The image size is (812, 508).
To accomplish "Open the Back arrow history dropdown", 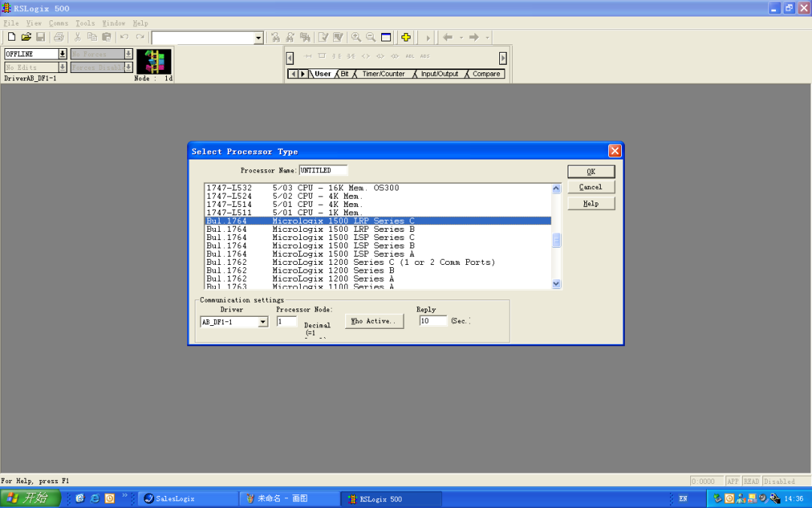I will (461, 38).
